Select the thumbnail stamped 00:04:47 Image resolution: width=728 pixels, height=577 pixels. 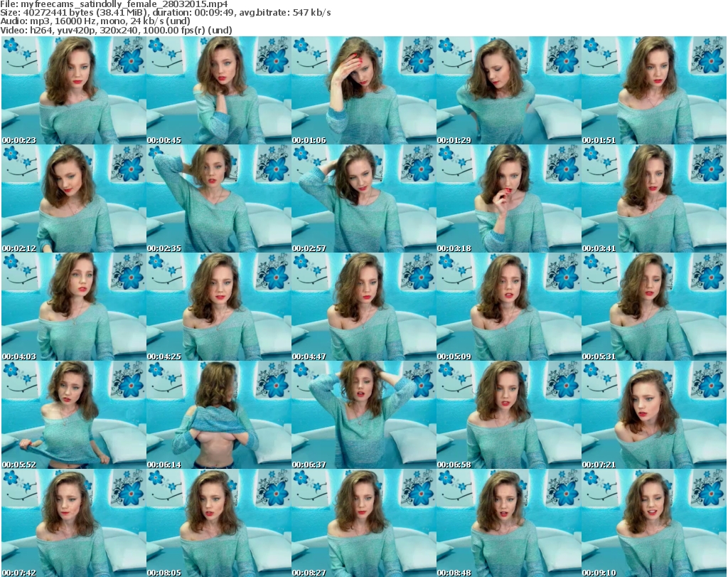pyautogui.click(x=363, y=307)
